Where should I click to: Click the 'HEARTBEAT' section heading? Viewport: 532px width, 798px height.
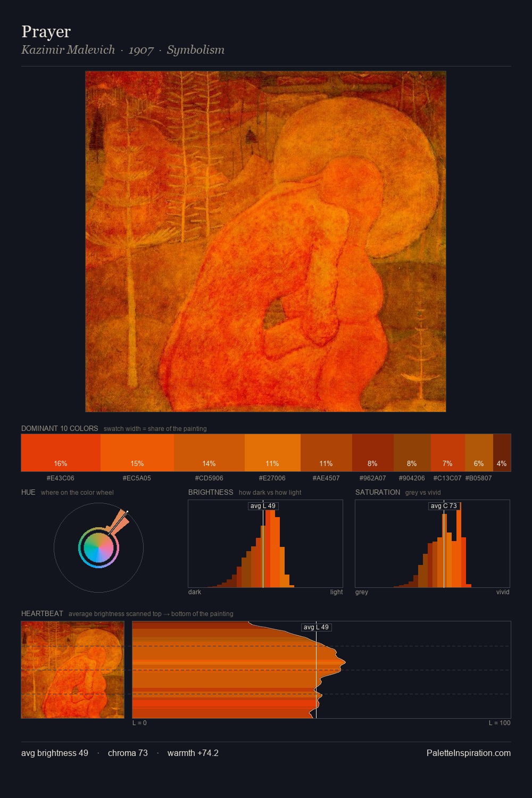point(42,613)
